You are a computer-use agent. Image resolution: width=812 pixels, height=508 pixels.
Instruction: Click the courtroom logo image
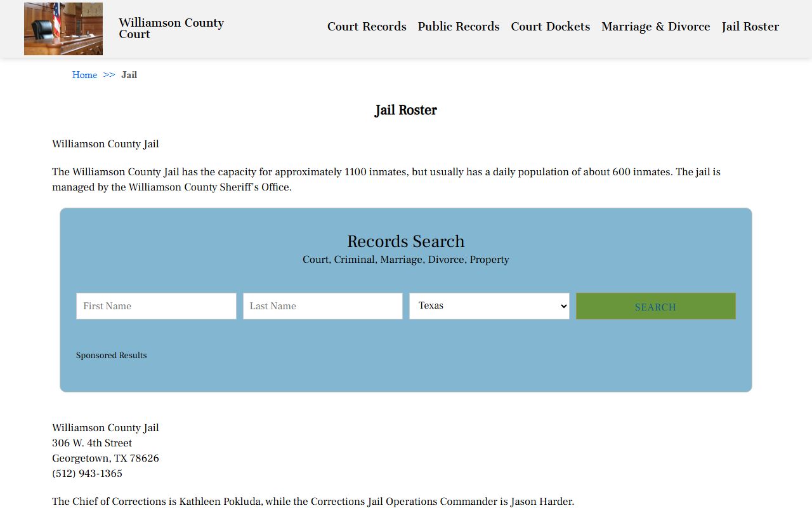pyautogui.click(x=63, y=29)
